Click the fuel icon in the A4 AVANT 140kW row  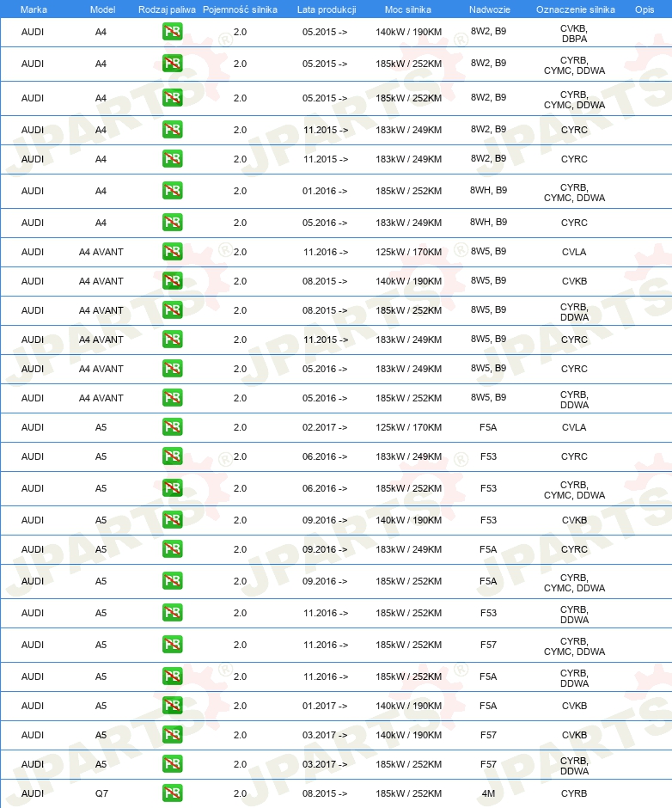pos(172,281)
